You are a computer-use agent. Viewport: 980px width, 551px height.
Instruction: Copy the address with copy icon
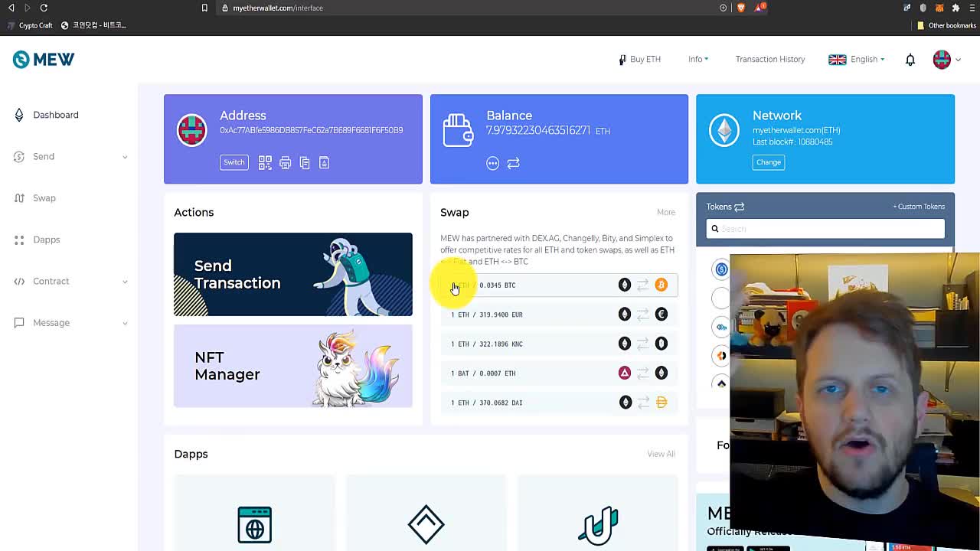click(x=305, y=162)
